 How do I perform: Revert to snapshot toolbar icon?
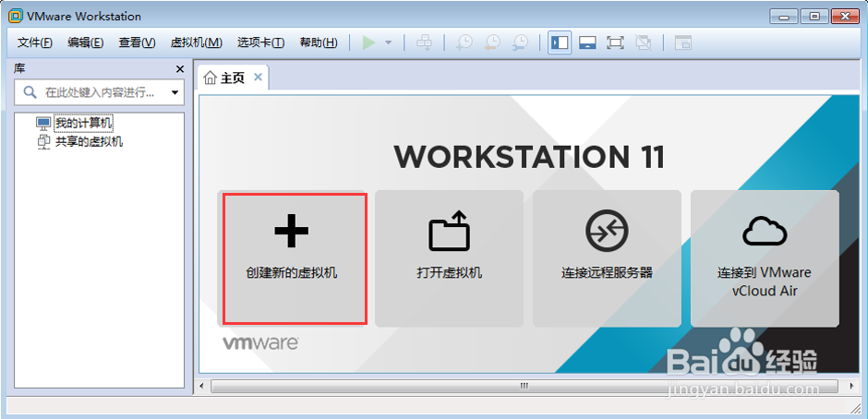(492, 42)
